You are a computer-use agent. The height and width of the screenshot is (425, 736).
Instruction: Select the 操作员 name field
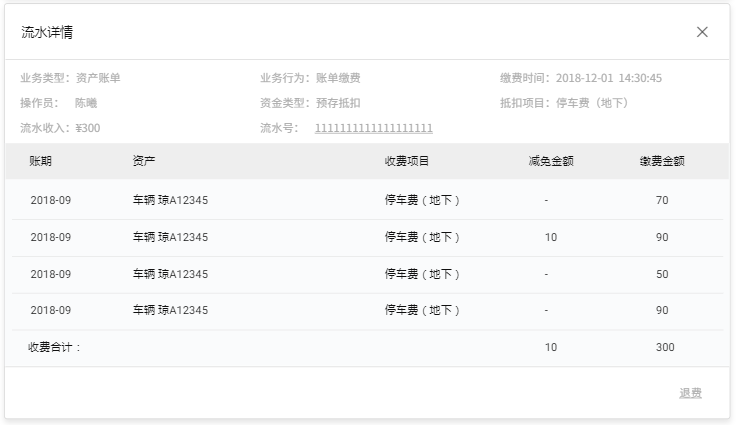(x=86, y=103)
